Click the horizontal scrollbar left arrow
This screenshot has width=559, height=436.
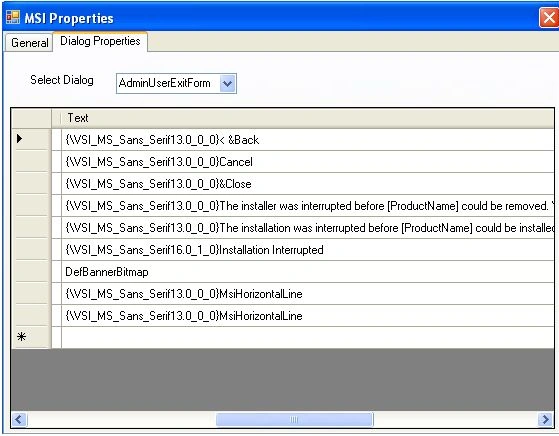point(19,419)
